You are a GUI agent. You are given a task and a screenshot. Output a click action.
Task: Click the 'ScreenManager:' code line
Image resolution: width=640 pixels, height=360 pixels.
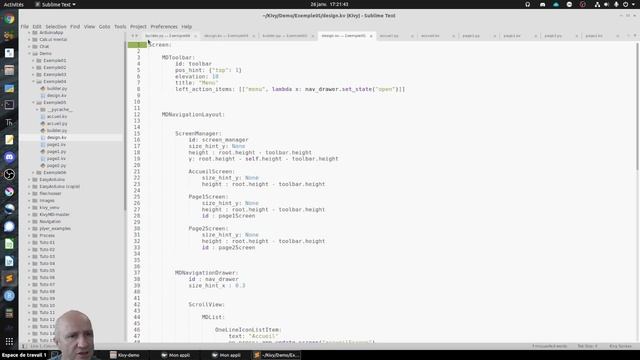pyautogui.click(x=198, y=133)
